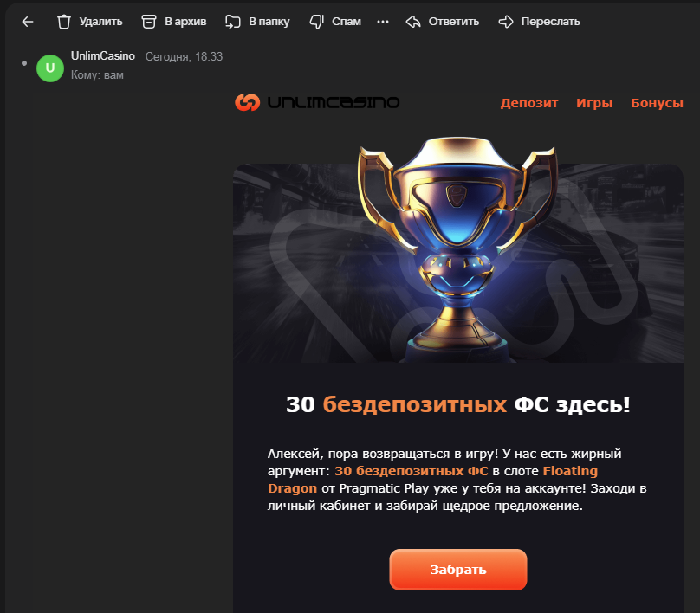
Task: Click the UnlimCasino sender name
Action: [103, 55]
